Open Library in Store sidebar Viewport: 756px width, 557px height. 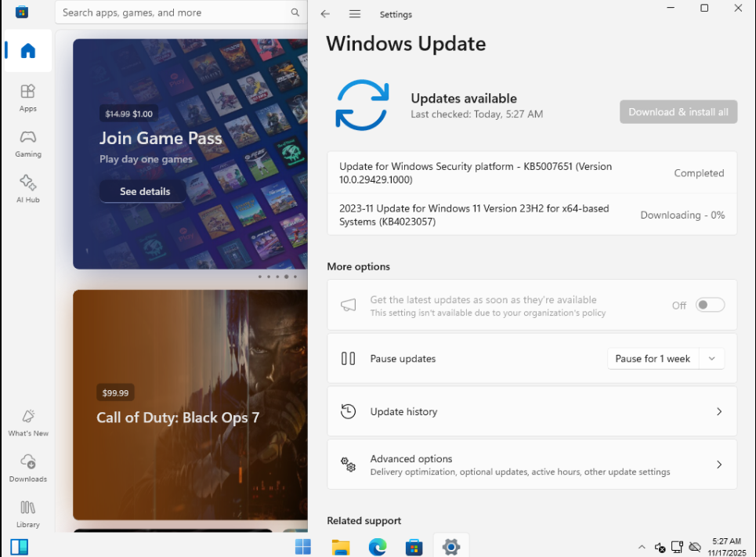pos(28,514)
